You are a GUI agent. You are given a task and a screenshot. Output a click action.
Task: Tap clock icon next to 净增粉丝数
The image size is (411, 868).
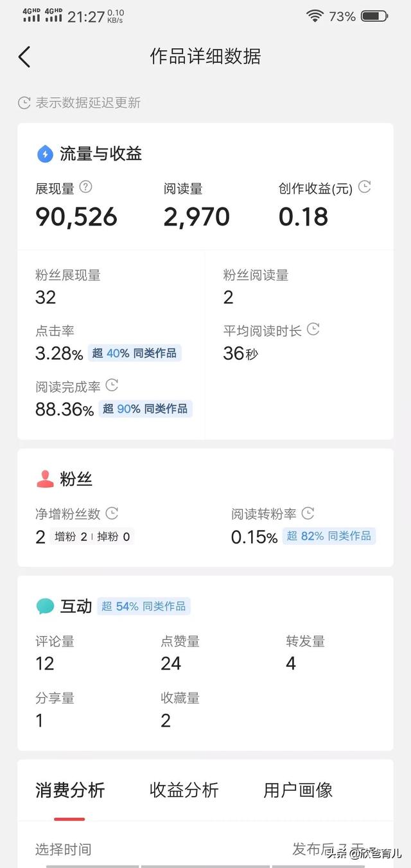[112, 513]
